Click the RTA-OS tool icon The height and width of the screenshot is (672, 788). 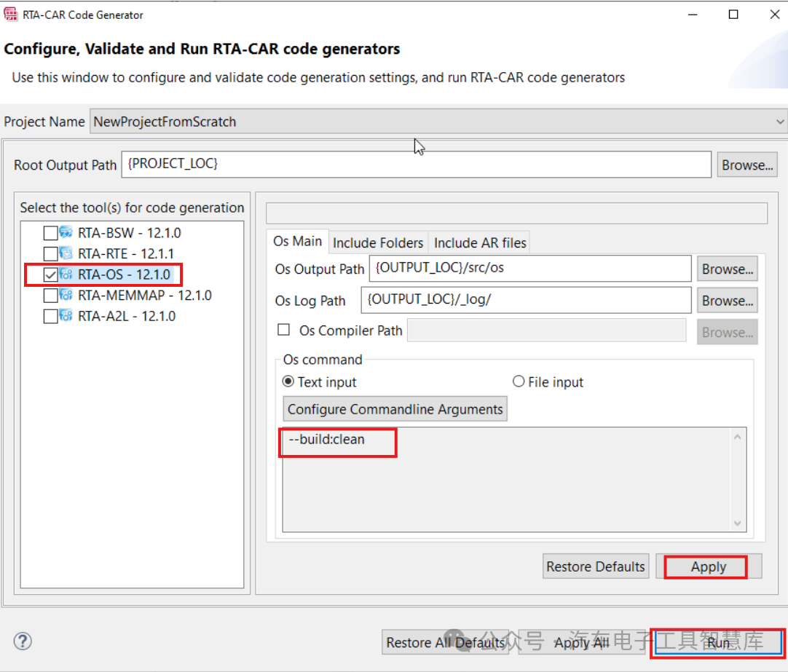tap(66, 274)
